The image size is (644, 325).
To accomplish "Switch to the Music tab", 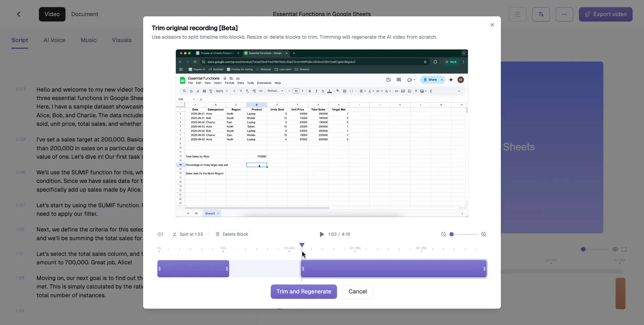I will (x=89, y=40).
